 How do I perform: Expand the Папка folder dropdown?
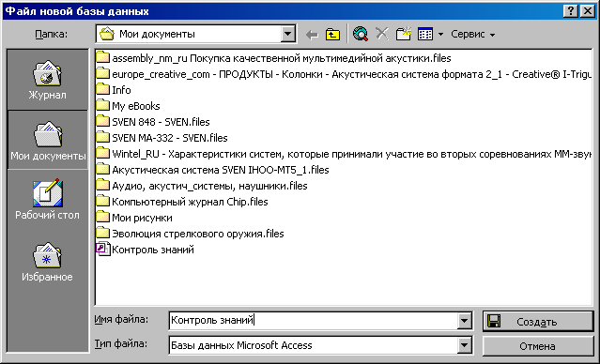pyautogui.click(x=287, y=35)
